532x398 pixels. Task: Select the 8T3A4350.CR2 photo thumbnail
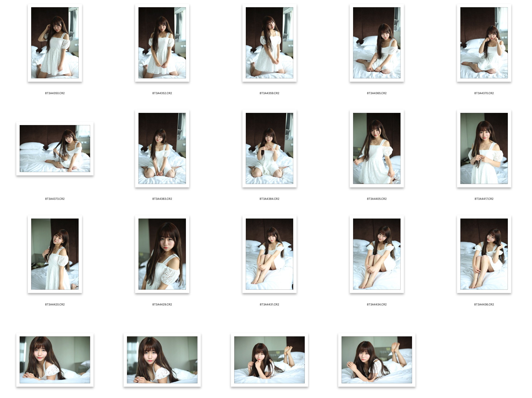click(x=55, y=43)
